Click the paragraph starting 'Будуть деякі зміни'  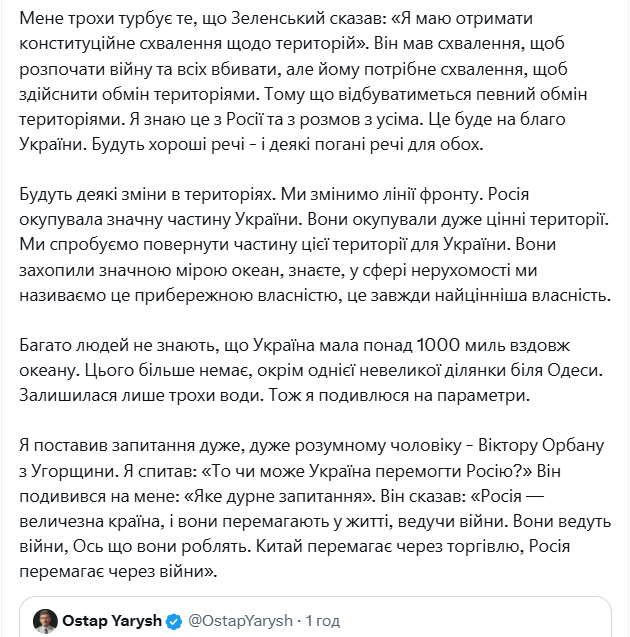[x=315, y=245]
